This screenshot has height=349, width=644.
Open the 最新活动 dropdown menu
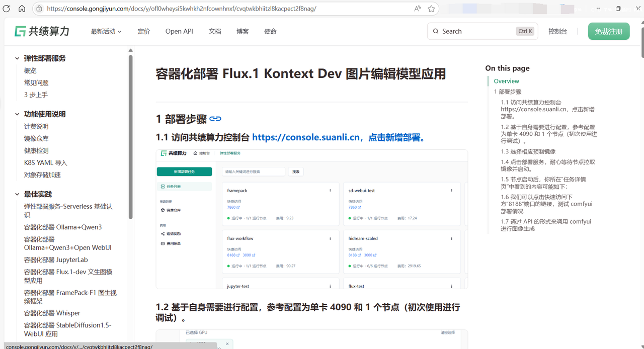[x=106, y=31]
